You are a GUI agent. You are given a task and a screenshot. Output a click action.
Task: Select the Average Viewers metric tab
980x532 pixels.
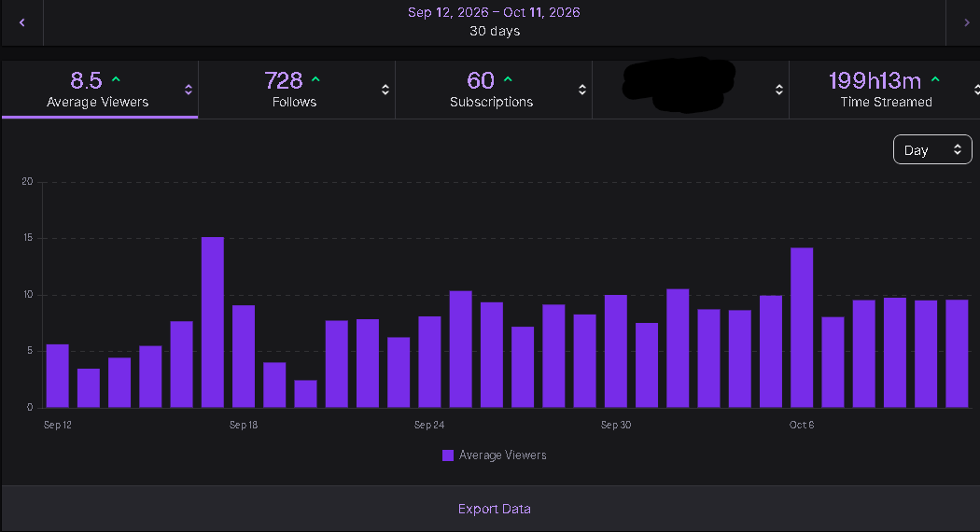[x=100, y=90]
